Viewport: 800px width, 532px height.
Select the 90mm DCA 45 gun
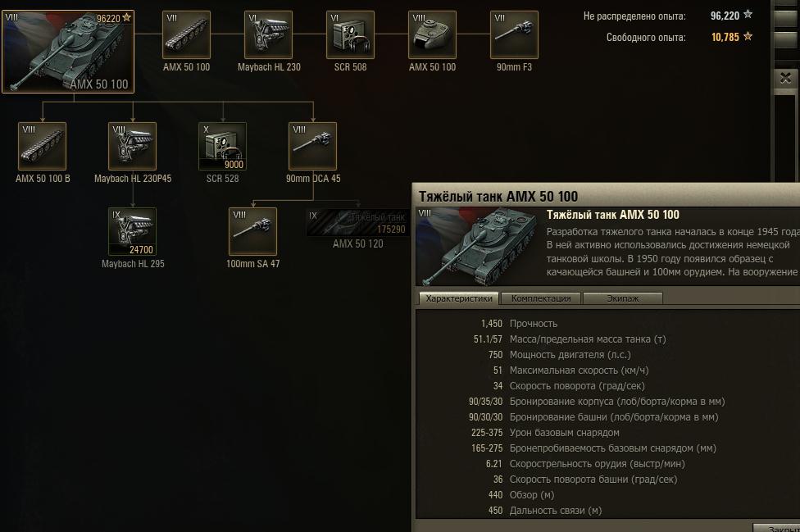pyautogui.click(x=312, y=146)
